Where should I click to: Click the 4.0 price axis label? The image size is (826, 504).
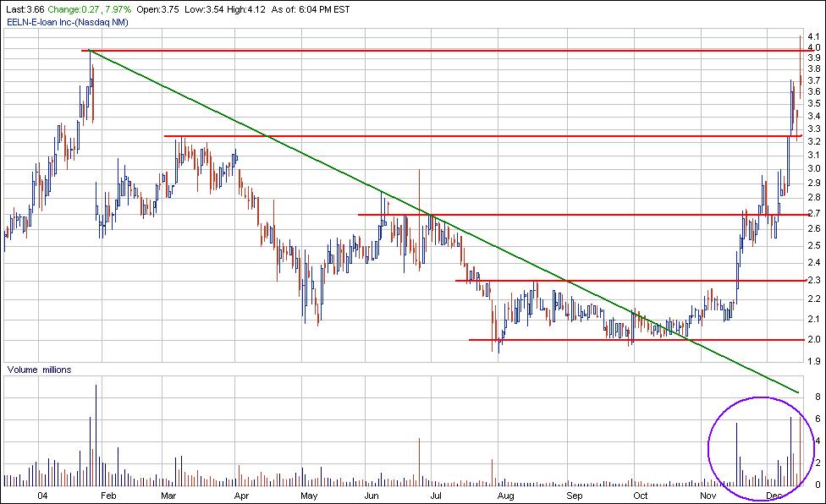813,47
